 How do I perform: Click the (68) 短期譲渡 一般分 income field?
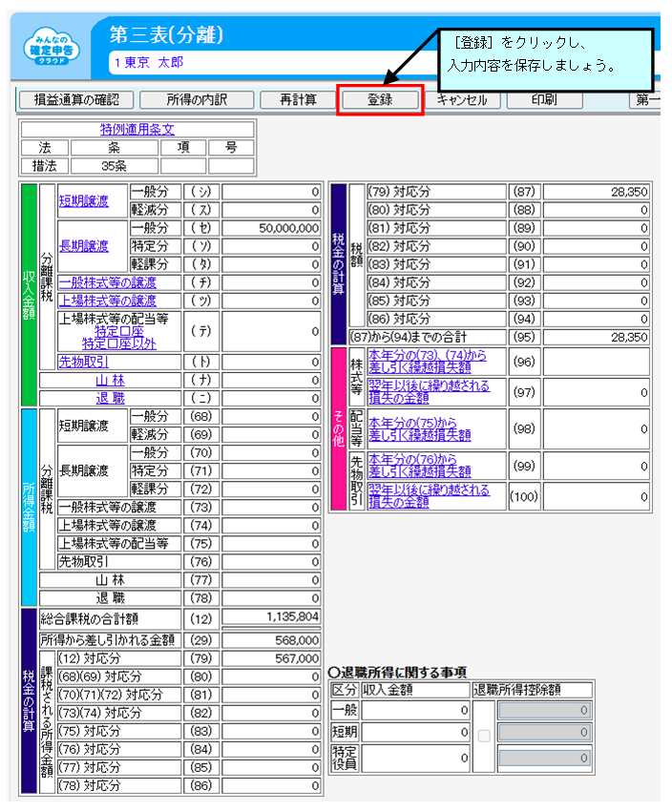pos(271,416)
